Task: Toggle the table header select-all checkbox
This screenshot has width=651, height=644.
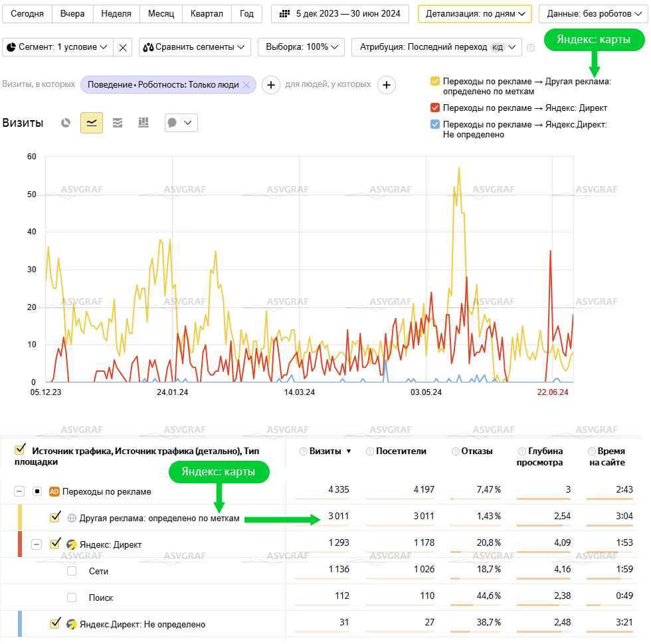Action: (19, 449)
